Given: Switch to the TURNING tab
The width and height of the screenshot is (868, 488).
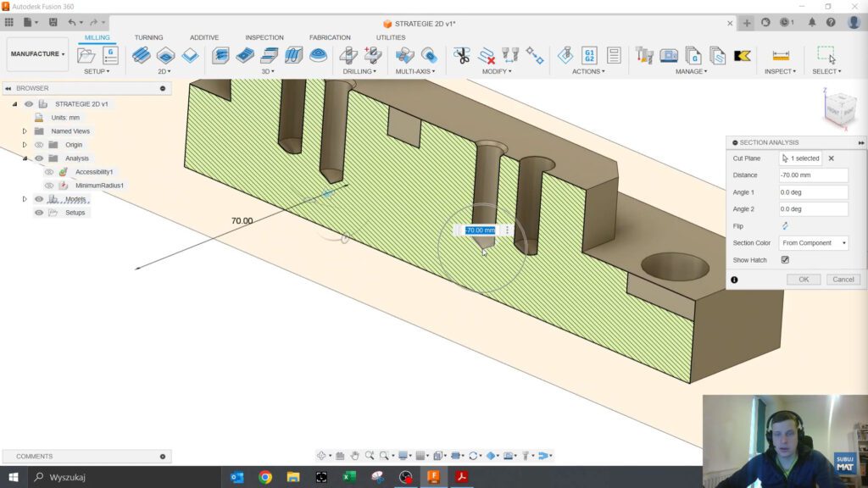Looking at the screenshot, I should coord(148,37).
